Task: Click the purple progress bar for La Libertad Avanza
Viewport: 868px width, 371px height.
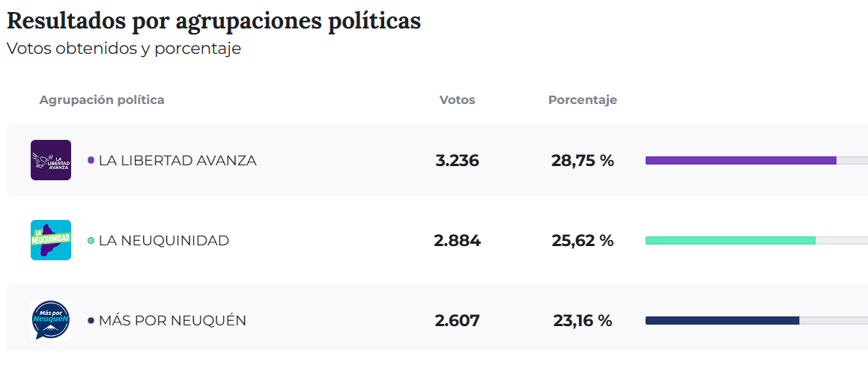Action: [740, 160]
